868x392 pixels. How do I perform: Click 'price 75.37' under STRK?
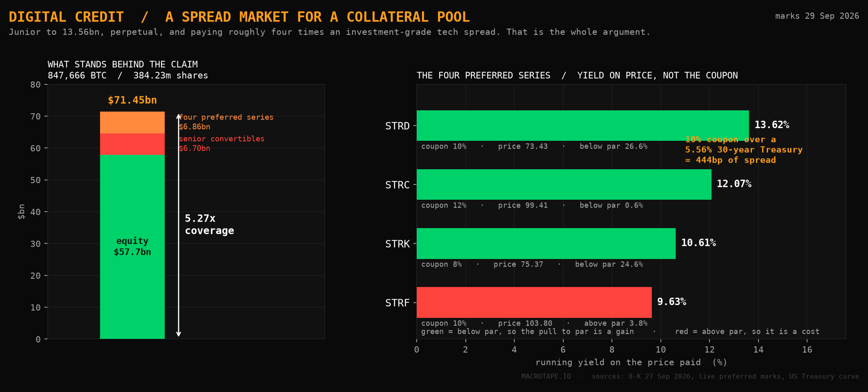[518, 264]
